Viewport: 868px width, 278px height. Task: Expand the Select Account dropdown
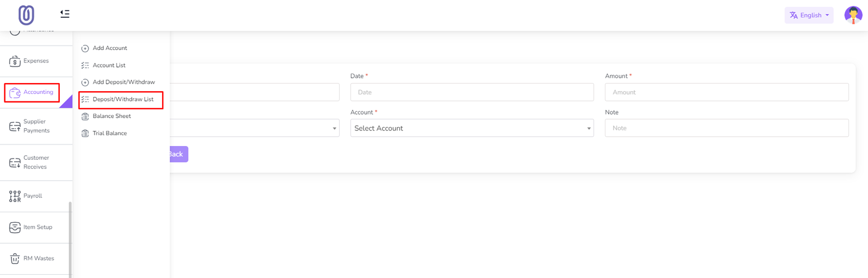pyautogui.click(x=471, y=128)
